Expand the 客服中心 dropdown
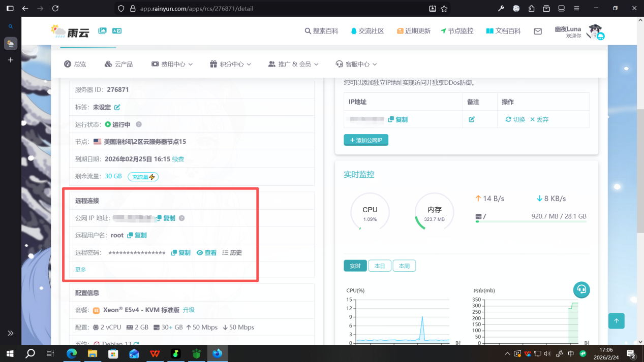This screenshot has width=644, height=362. pos(356,64)
